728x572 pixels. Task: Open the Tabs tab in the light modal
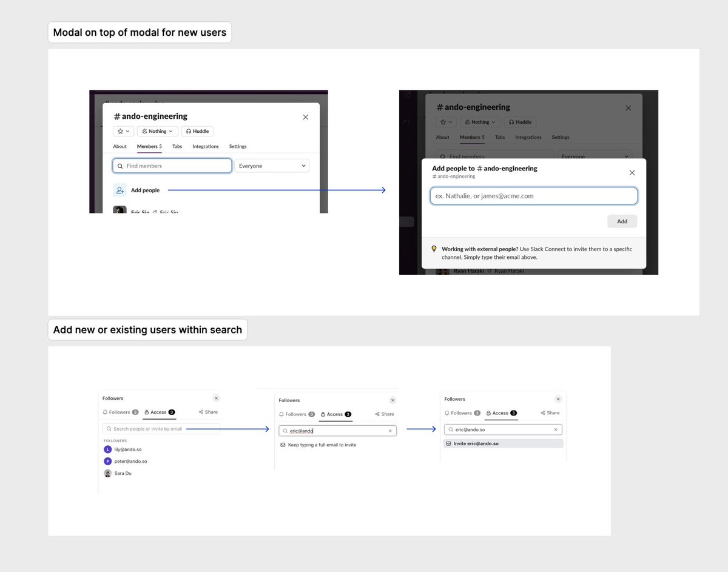click(177, 146)
